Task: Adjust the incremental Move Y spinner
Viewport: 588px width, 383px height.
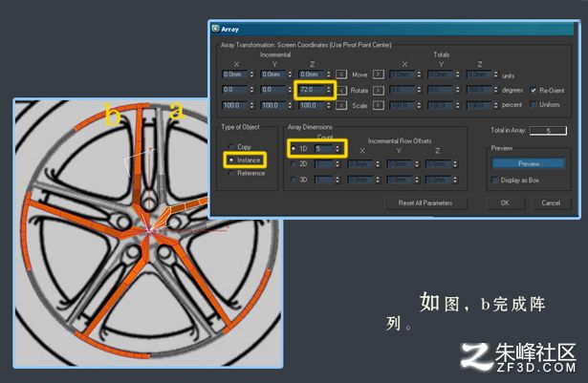Action: click(291, 74)
